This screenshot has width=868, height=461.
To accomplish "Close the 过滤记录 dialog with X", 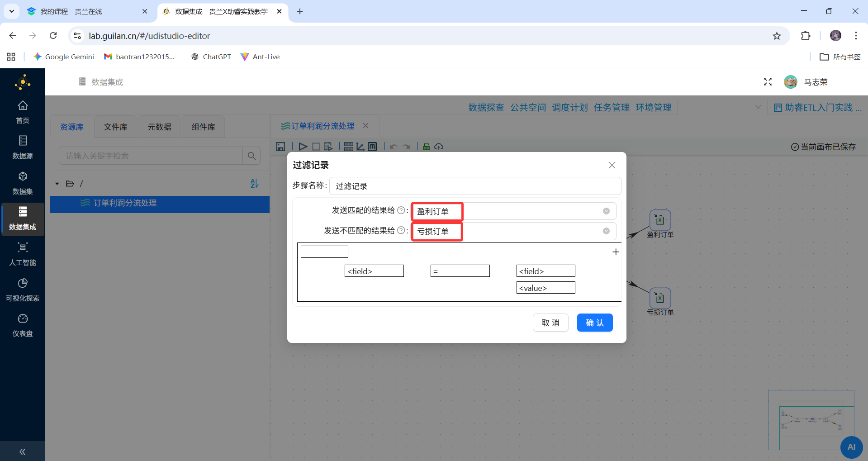I will click(x=612, y=165).
